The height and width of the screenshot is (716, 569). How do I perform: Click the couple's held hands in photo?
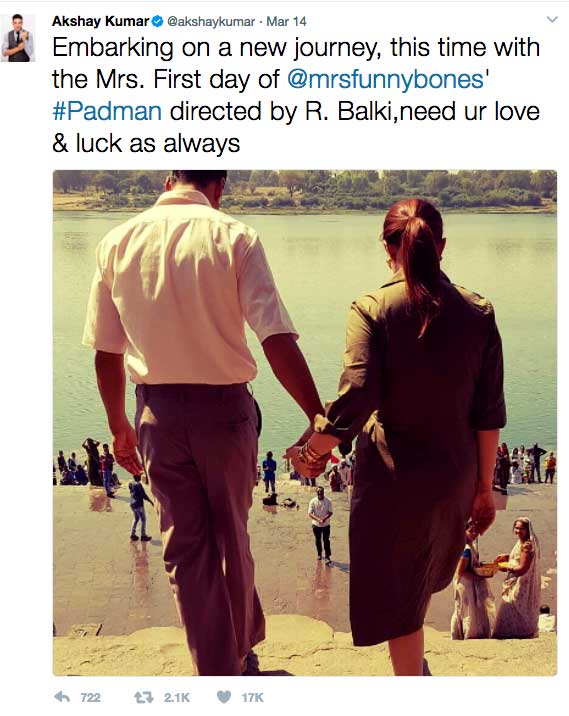(x=313, y=452)
